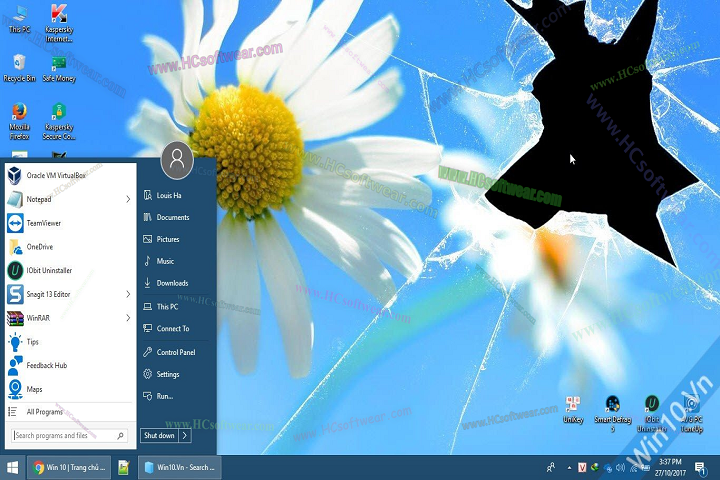
Task: Launch Kaspersky Internet Security desktop shortcut
Action: pyautogui.click(x=59, y=23)
